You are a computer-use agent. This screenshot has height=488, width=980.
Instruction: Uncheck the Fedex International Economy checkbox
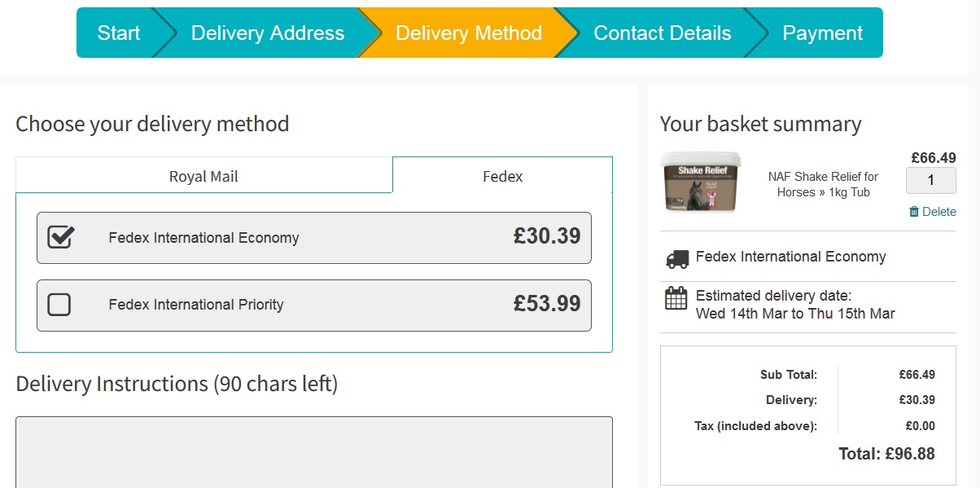60,237
